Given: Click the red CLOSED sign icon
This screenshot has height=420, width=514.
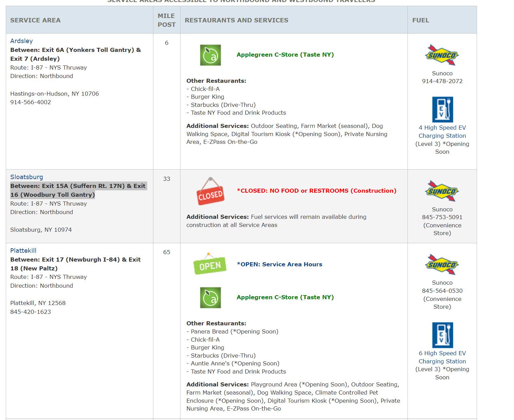Looking at the screenshot, I should pos(210,191).
